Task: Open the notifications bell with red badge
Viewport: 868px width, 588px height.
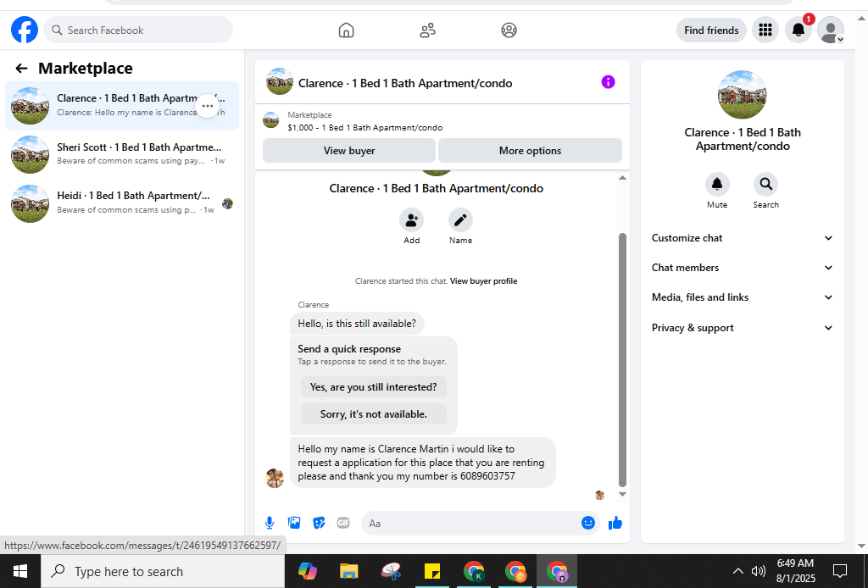Action: (x=798, y=30)
